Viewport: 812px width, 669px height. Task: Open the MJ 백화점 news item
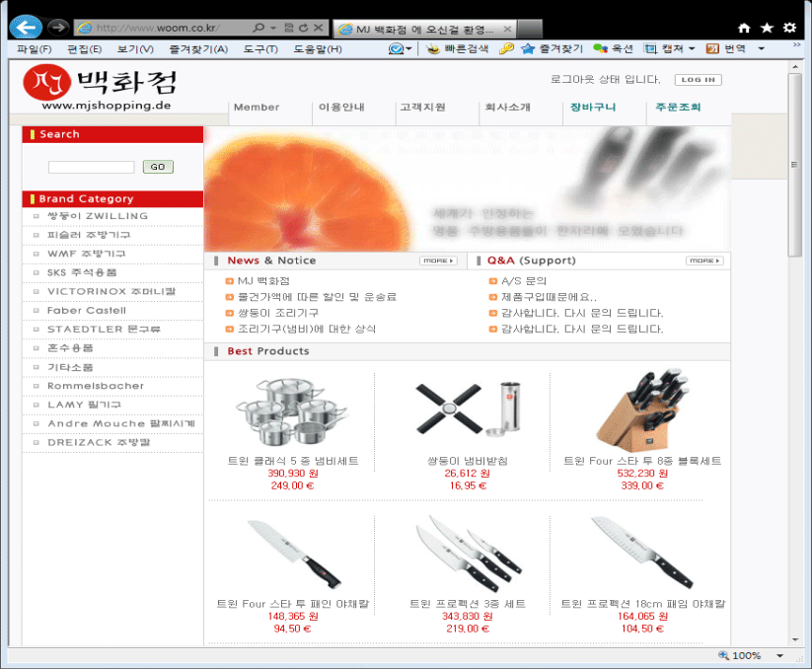coord(263,281)
